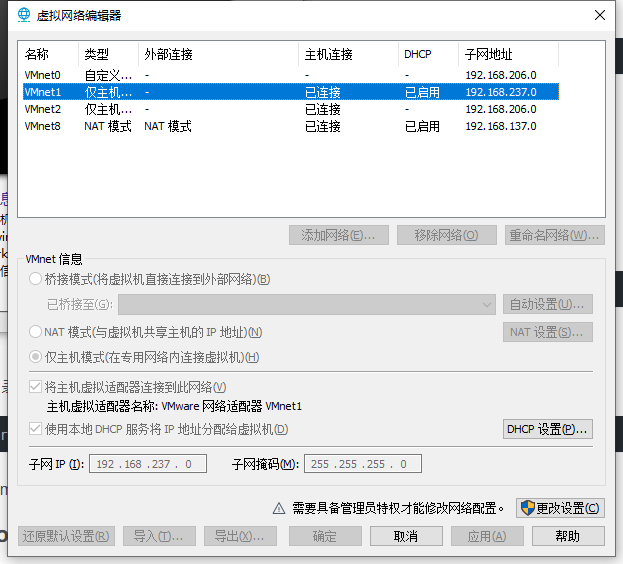Click the 主机连接 column header
The width and height of the screenshot is (623, 564).
[x=348, y=54]
